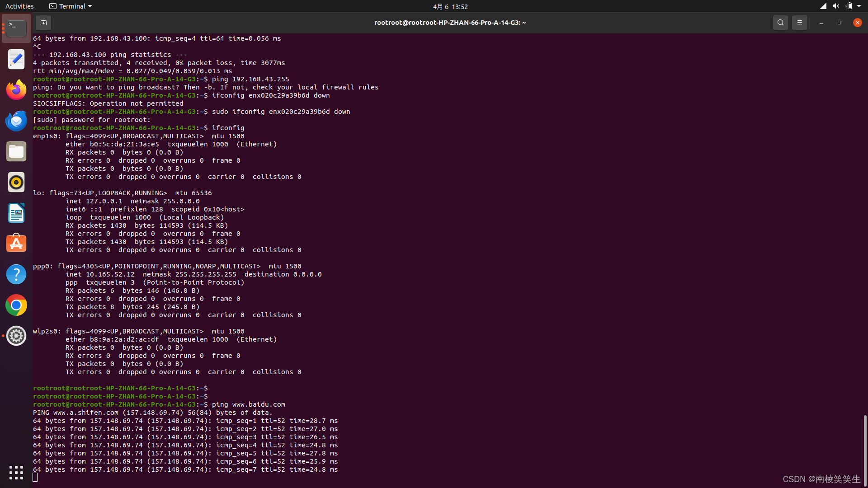This screenshot has height=488, width=868.
Task: Click the volume icon in top bar
Action: (835, 6)
